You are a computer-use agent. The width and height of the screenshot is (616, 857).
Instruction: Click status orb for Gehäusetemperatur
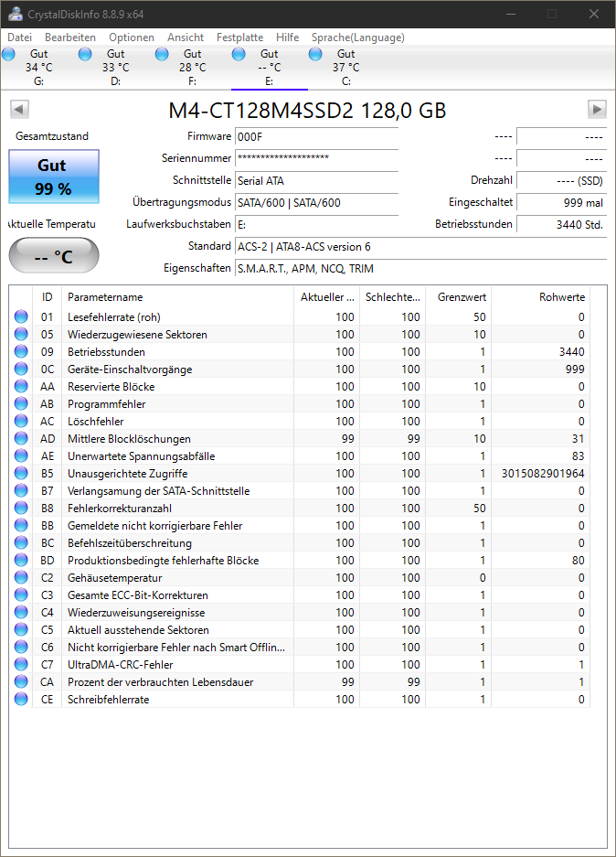(21, 578)
